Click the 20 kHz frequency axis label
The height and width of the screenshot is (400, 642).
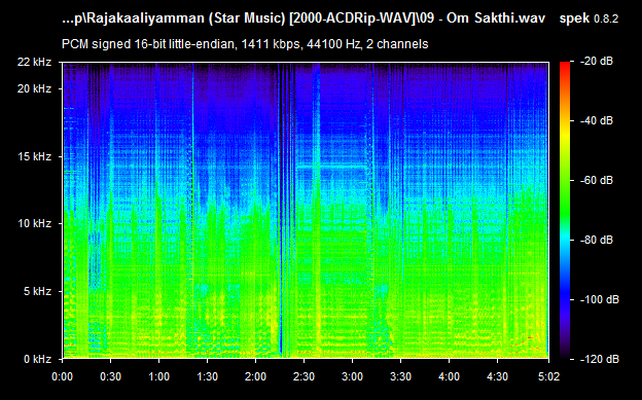point(34,89)
